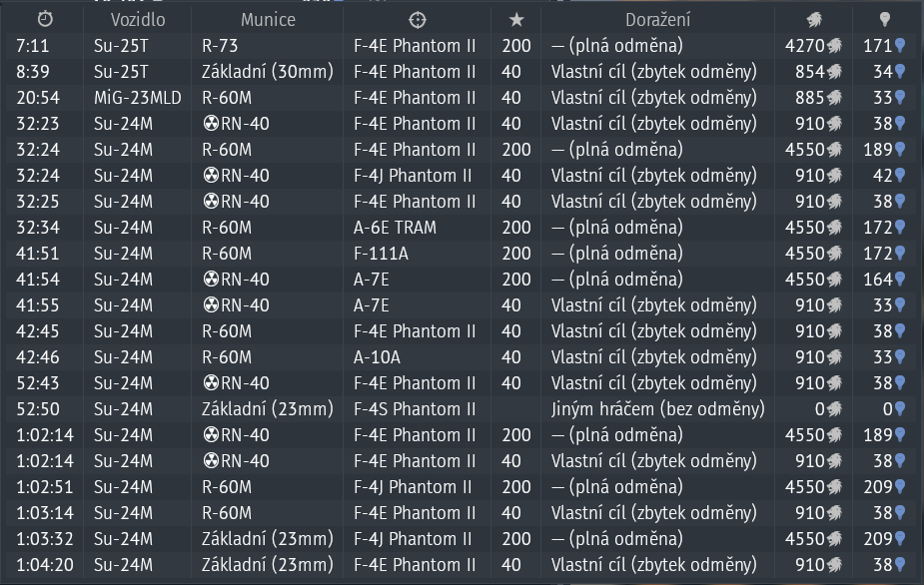
Task: Sort by the Munice column header
Action: pos(268,20)
